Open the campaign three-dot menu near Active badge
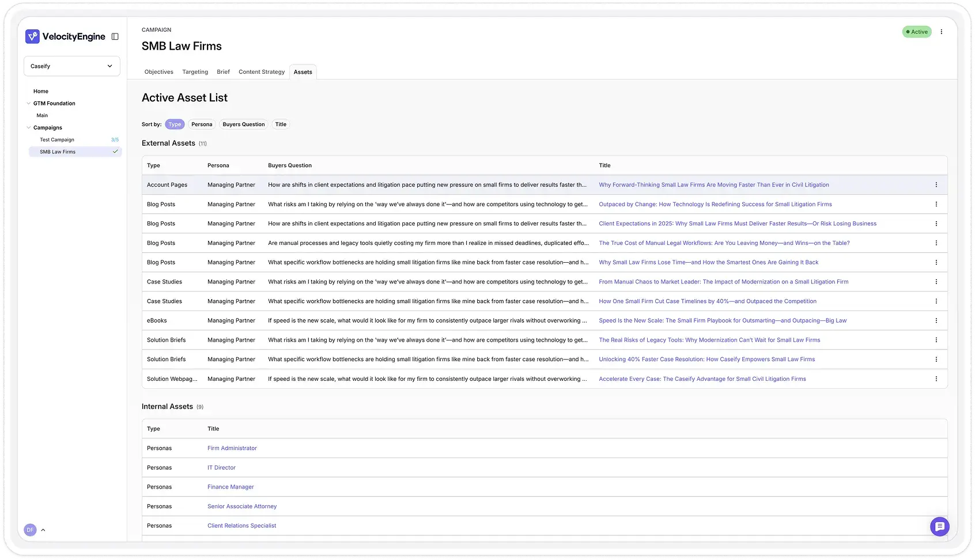The image size is (975, 560). (x=942, y=32)
